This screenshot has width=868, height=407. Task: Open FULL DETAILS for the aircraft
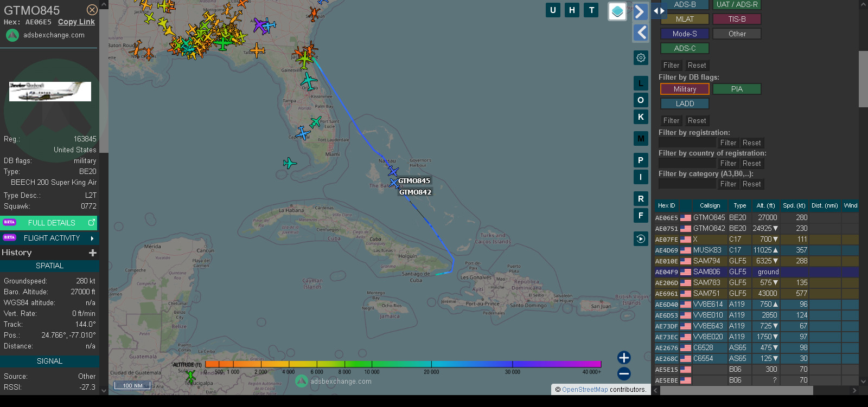(49, 223)
